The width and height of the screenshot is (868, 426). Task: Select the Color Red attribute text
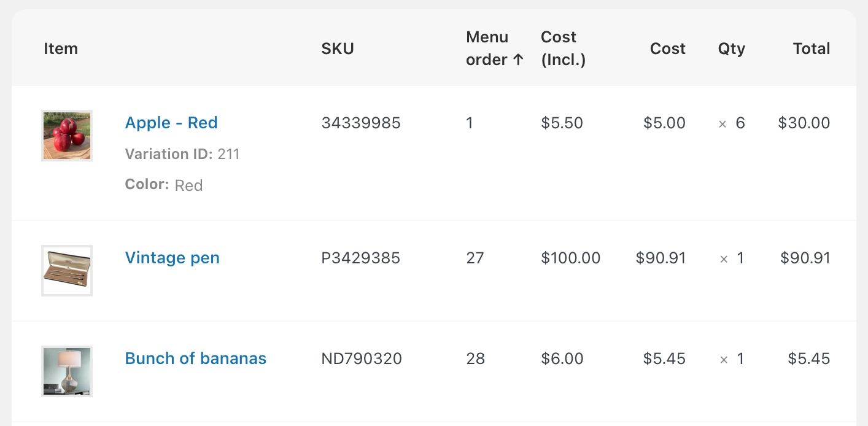[x=189, y=185]
